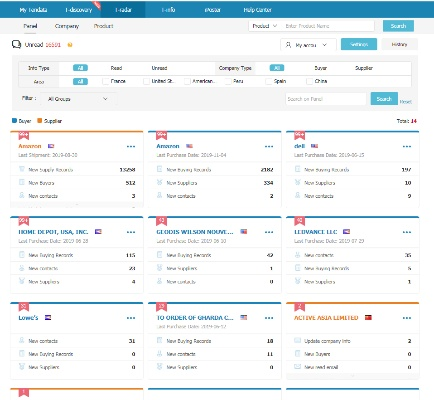The width and height of the screenshot is (434, 400).
Task: Select the T-radar top navigation item
Action: (x=123, y=10)
